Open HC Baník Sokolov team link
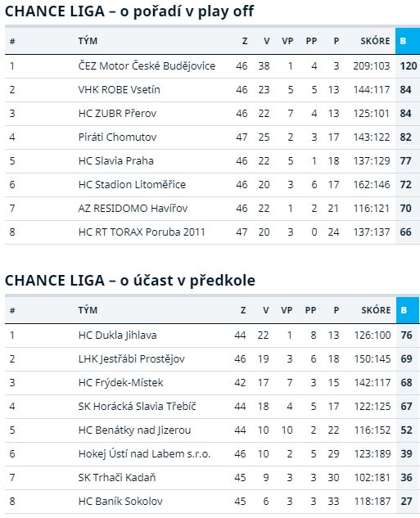Viewport: 420px width, 518px height. tap(120, 502)
